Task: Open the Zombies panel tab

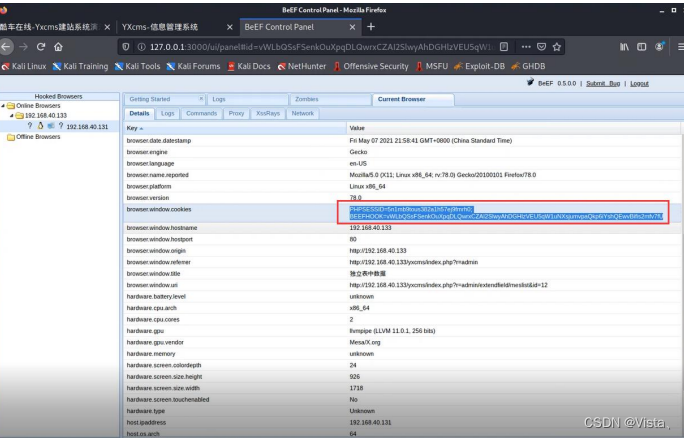Action: click(305, 100)
